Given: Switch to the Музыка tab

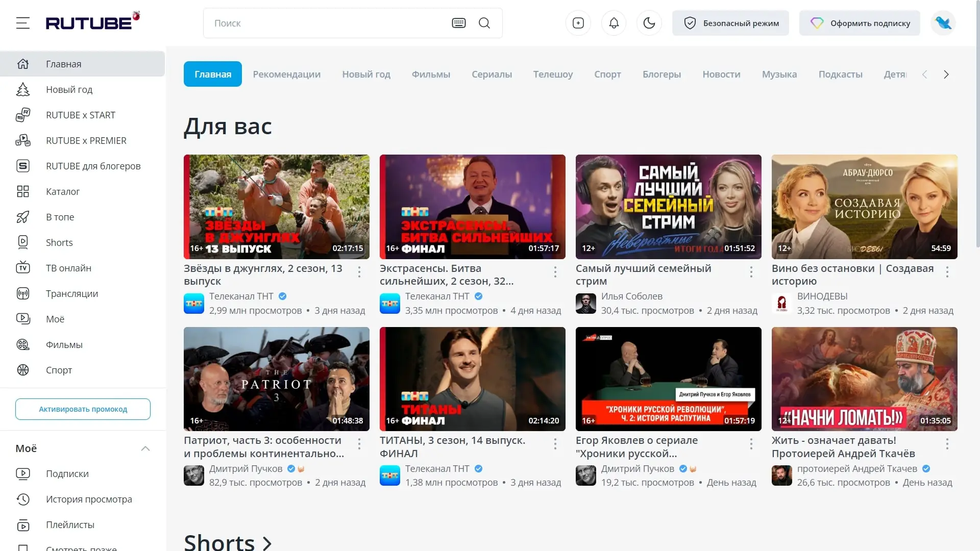Looking at the screenshot, I should pos(779,74).
